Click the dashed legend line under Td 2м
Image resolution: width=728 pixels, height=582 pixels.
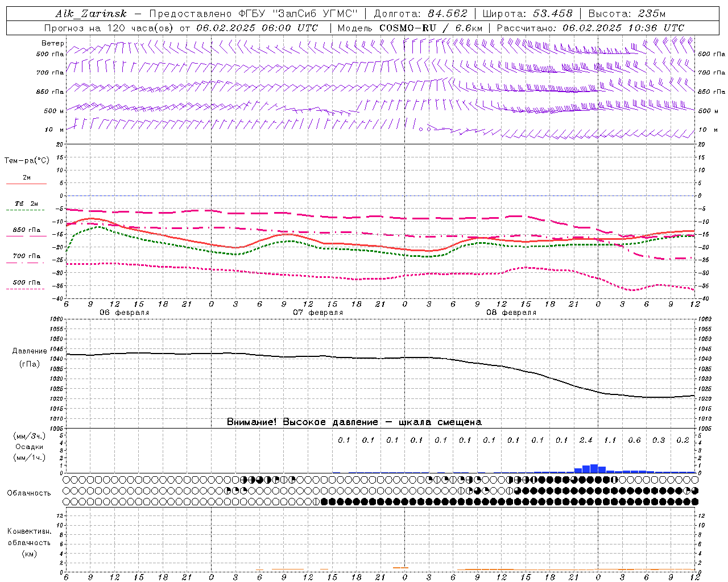click(x=25, y=210)
